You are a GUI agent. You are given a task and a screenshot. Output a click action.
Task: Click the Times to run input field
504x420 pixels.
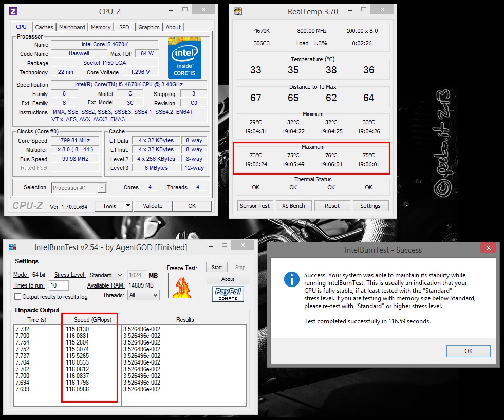(59, 285)
